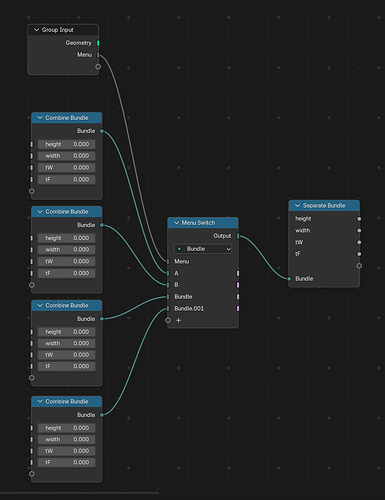Click the Output socket of Menu Switch
This screenshot has width=385, height=500.
point(238,236)
